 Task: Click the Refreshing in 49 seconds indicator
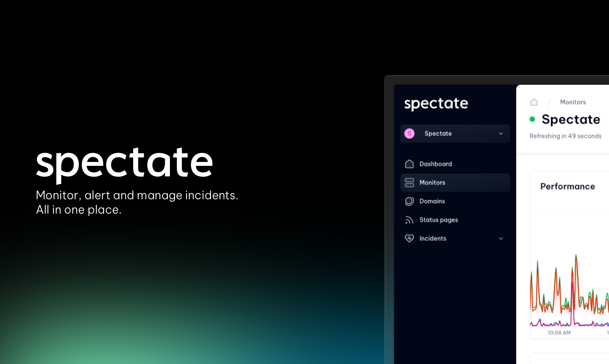click(x=565, y=136)
